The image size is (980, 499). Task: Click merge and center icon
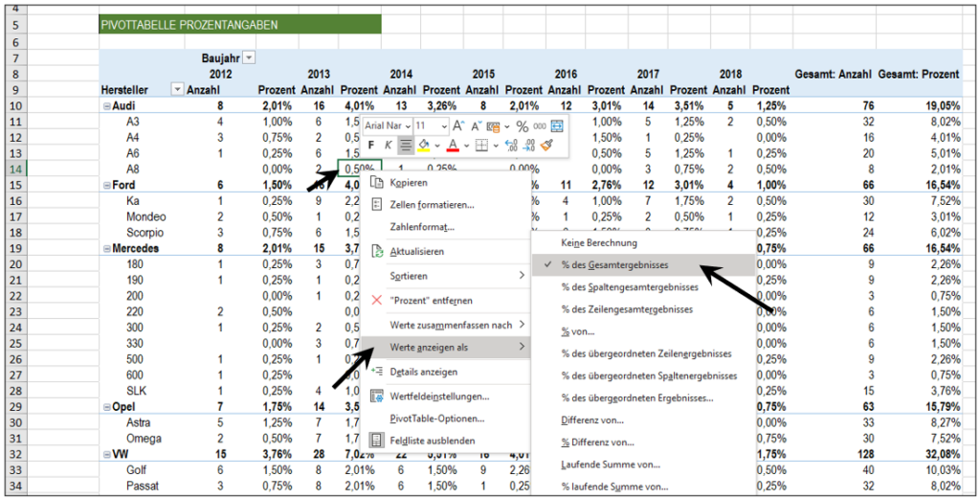click(x=557, y=126)
